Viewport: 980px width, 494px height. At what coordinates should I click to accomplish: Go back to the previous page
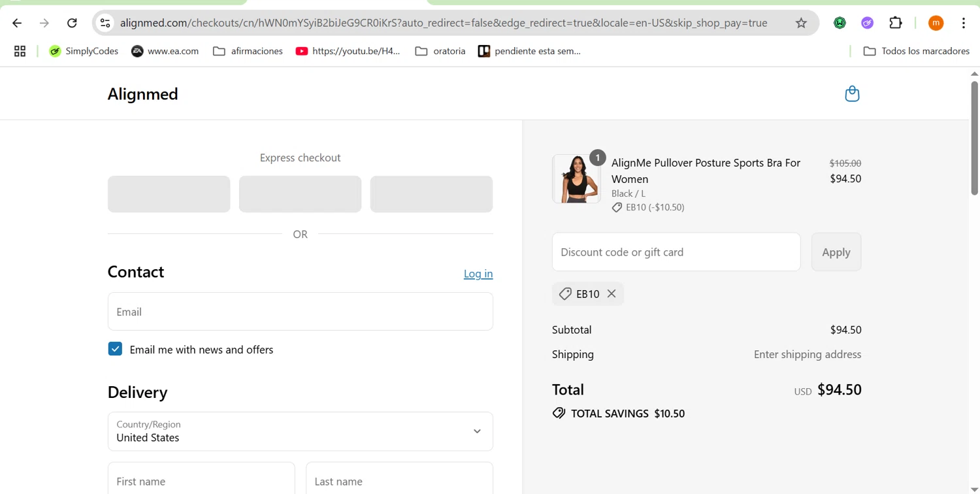(17, 23)
